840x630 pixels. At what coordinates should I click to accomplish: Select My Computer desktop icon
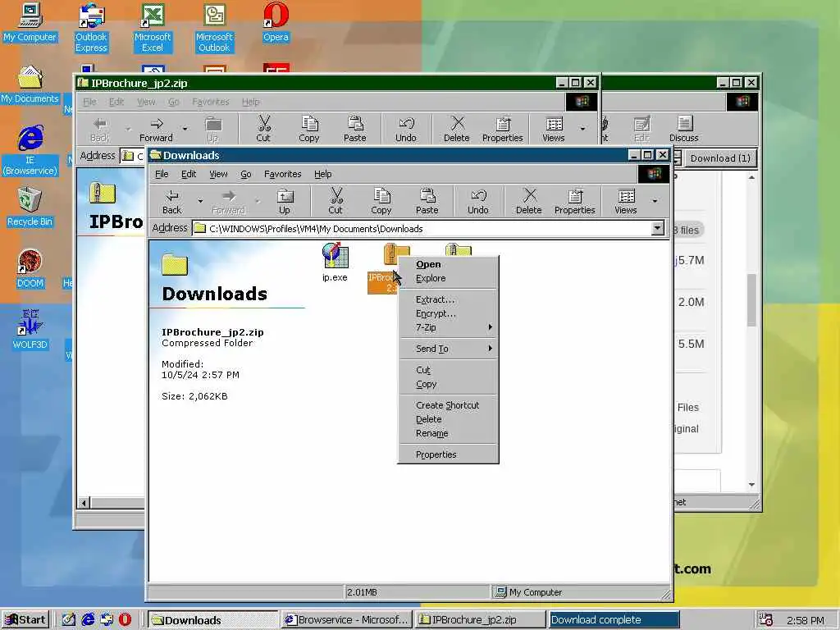click(30, 22)
